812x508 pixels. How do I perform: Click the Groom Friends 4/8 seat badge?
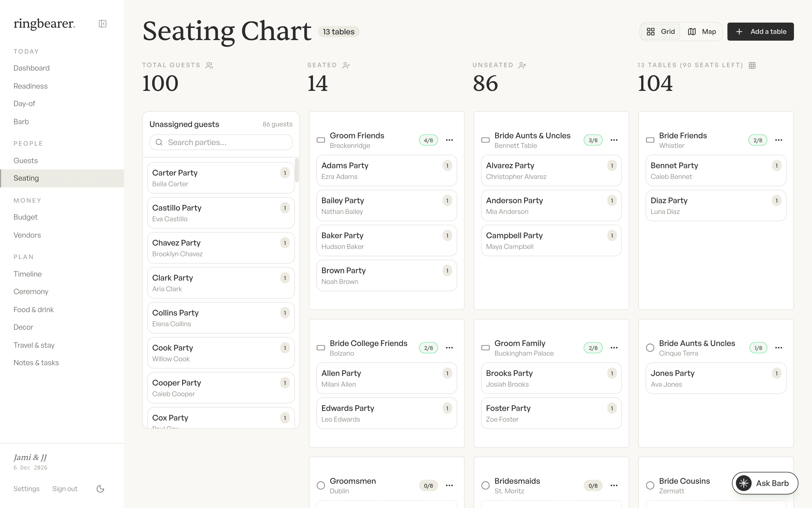point(428,140)
